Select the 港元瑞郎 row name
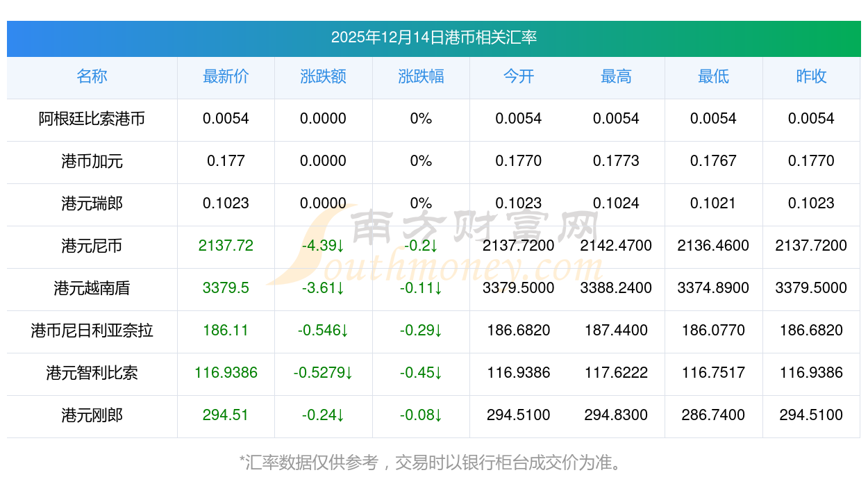868x484 pixels. pyautogui.click(x=92, y=203)
